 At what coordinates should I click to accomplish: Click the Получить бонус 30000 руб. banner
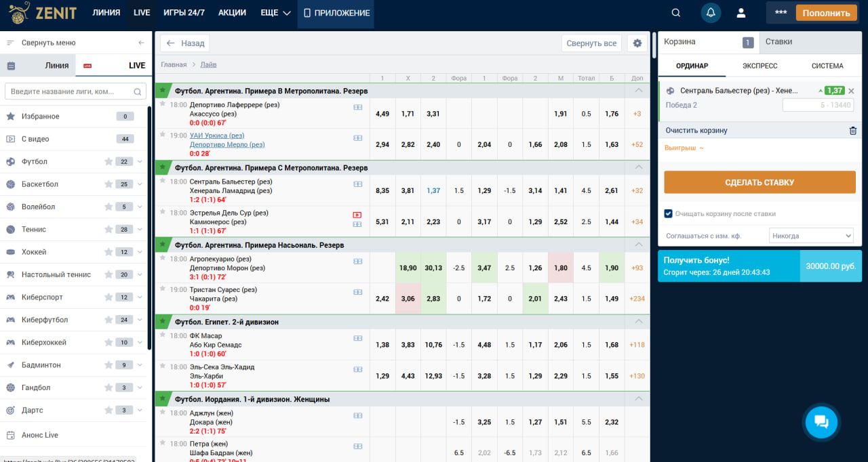click(x=759, y=266)
